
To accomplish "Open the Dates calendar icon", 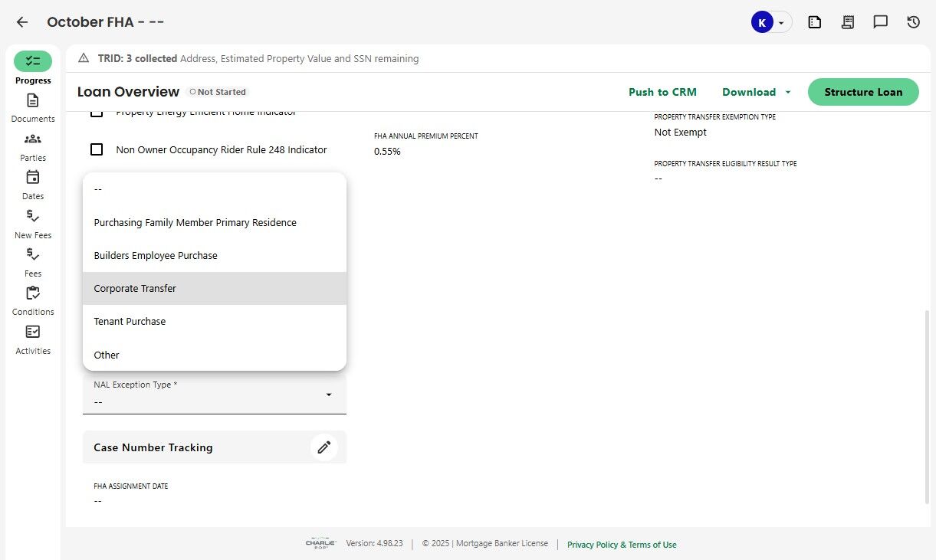I will point(33,178).
